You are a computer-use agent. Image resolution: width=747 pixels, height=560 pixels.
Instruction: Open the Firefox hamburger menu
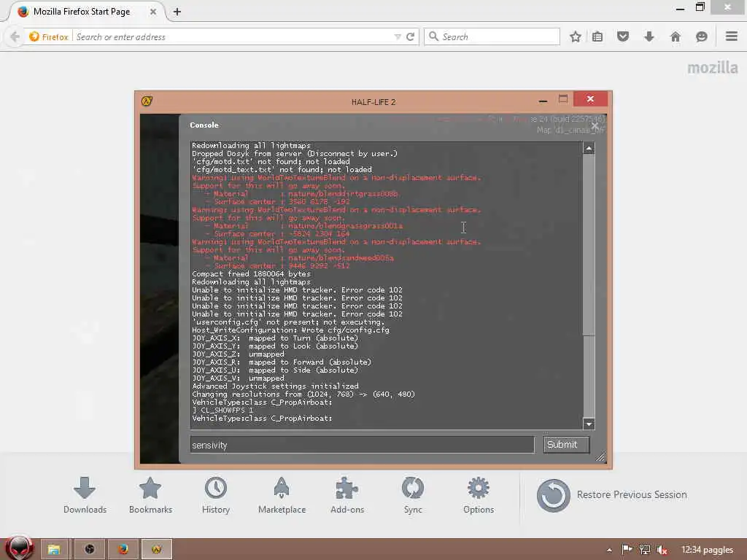732,36
